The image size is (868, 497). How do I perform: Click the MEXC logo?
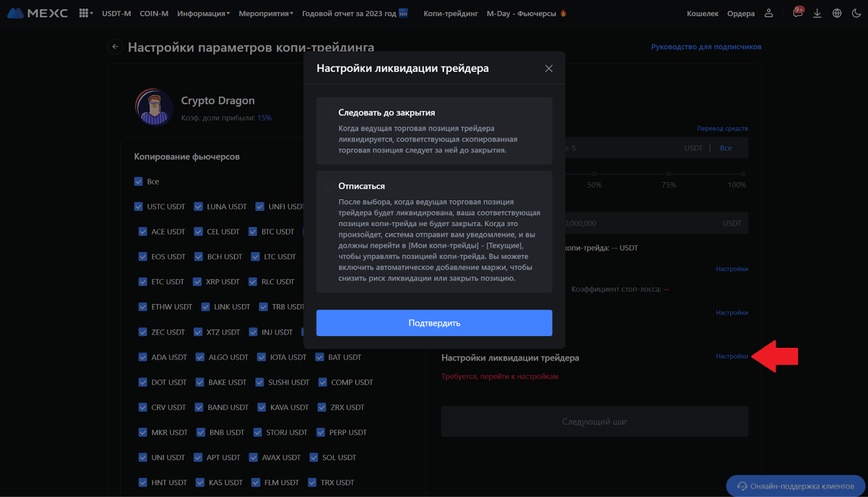coord(37,13)
